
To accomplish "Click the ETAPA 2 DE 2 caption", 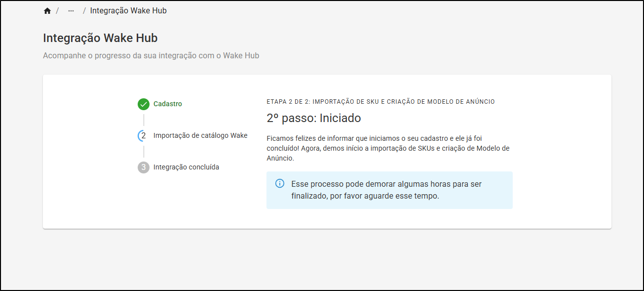I will tap(380, 102).
